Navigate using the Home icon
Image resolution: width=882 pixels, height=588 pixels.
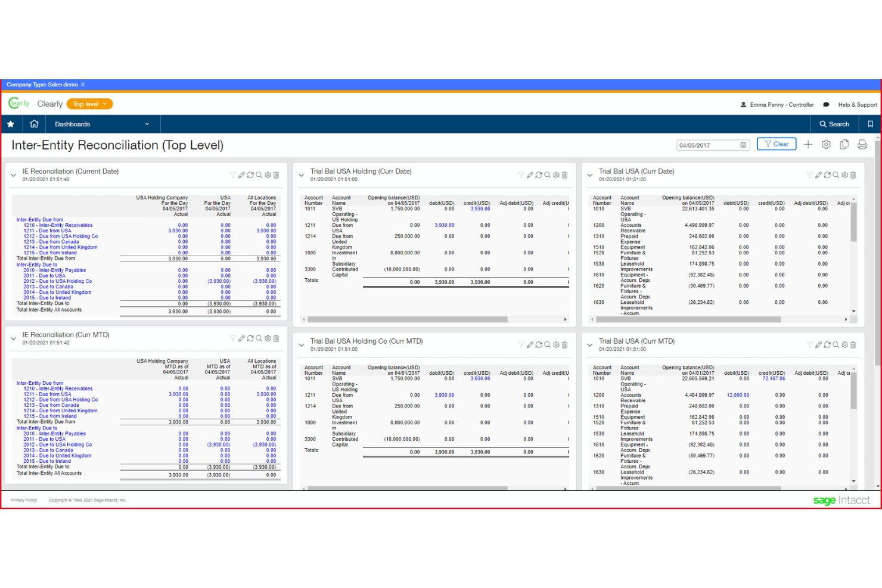click(34, 124)
